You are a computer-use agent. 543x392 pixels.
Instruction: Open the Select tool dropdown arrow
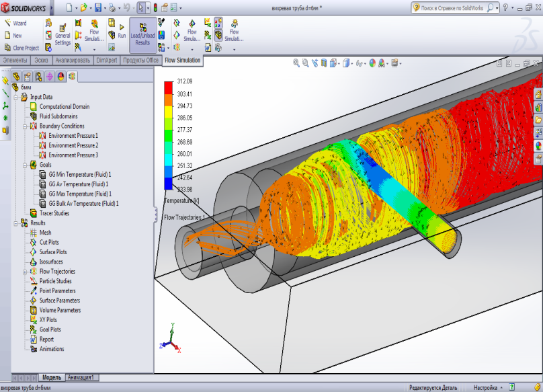tap(148, 8)
